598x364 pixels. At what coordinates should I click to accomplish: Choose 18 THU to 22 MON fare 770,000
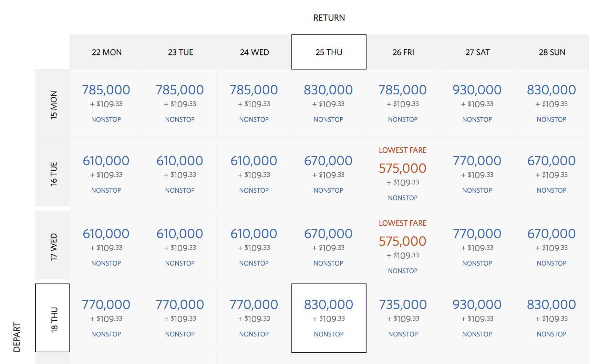pyautogui.click(x=106, y=318)
